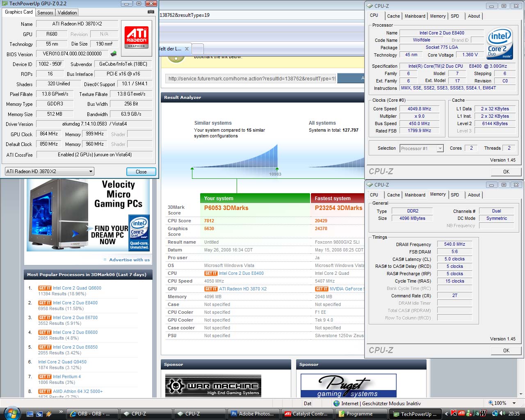This screenshot has height=420, width=525.
Task: Click the Driver Version atiumdag field in GPU-Z
Action: tap(94, 124)
